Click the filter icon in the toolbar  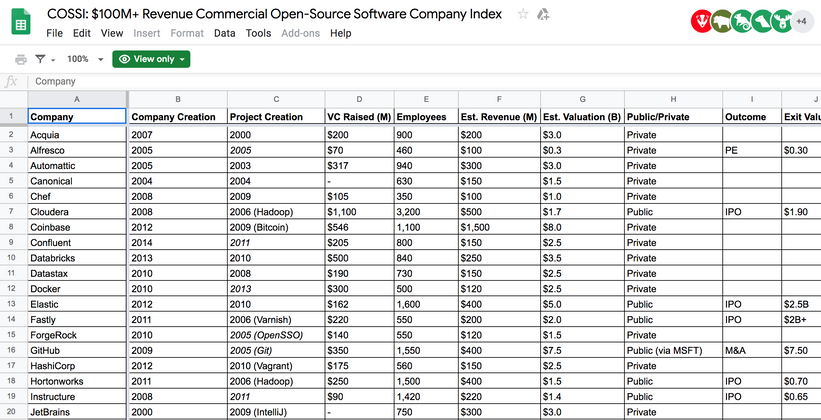40,59
